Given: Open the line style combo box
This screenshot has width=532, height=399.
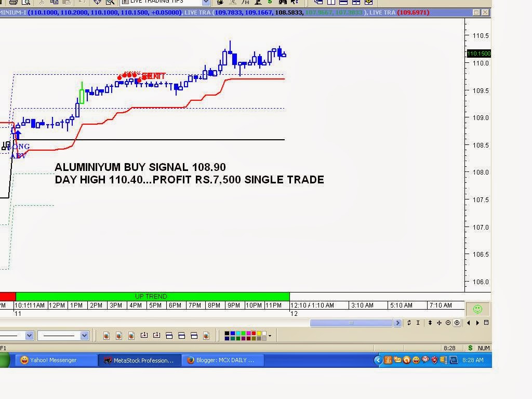Looking at the screenshot, I should click(63, 335).
